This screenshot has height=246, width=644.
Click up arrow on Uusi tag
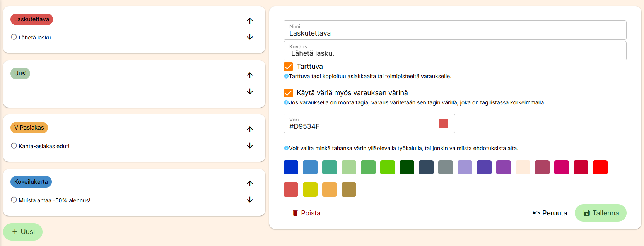click(x=250, y=75)
